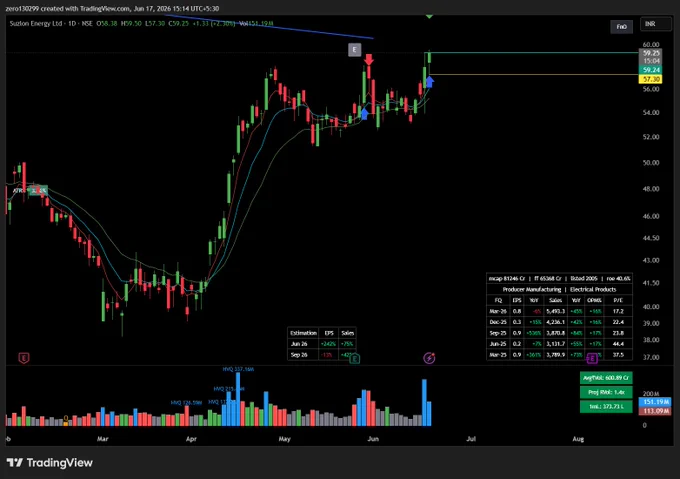Image resolution: width=680 pixels, height=479 pixels.
Task: Click the green 59.24 price tag
Action: (651, 70)
